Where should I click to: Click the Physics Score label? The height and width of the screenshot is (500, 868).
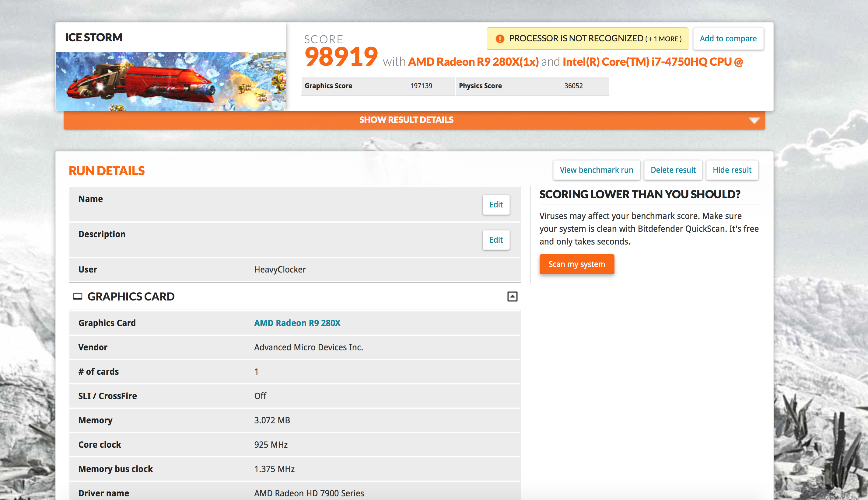(x=480, y=86)
